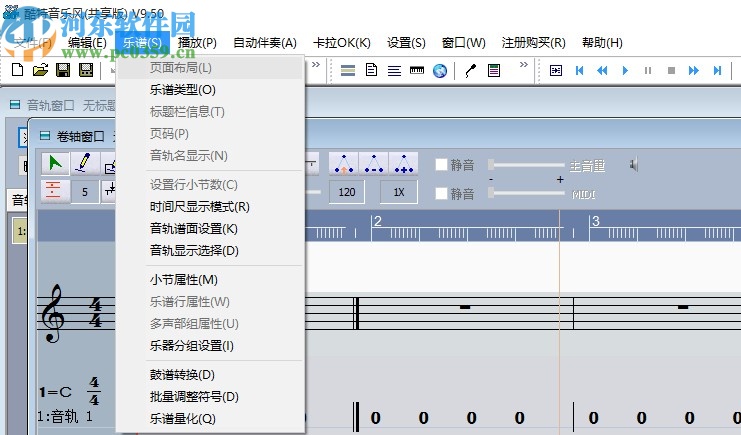Image resolution: width=741 pixels, height=435 pixels.
Task: Create a new file from toolbar
Action: point(17,70)
